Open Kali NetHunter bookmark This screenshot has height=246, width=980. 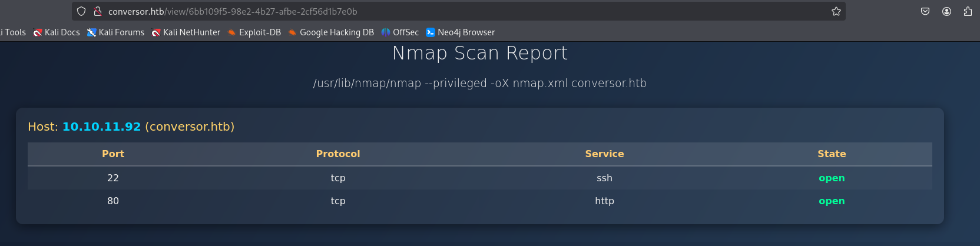click(186, 32)
